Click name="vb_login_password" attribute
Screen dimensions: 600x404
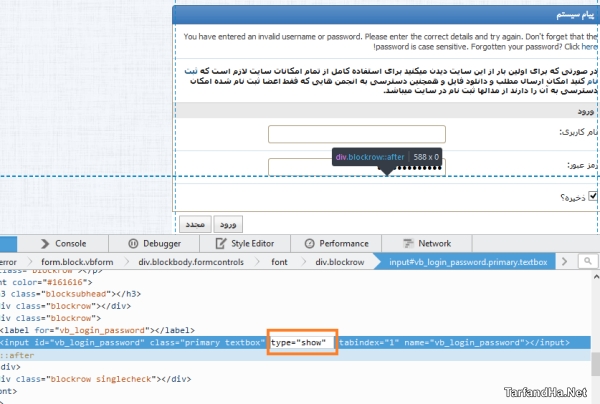tap(465, 342)
